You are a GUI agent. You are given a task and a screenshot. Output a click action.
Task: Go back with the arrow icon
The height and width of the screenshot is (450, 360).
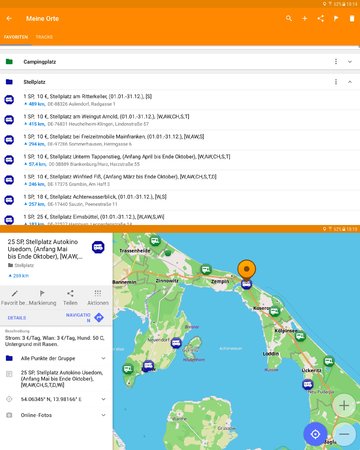pyautogui.click(x=9, y=19)
